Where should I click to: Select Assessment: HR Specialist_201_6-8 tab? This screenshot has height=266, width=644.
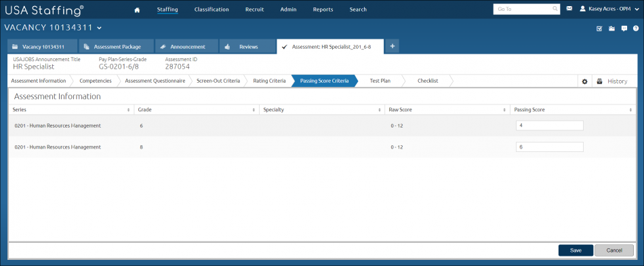click(331, 47)
